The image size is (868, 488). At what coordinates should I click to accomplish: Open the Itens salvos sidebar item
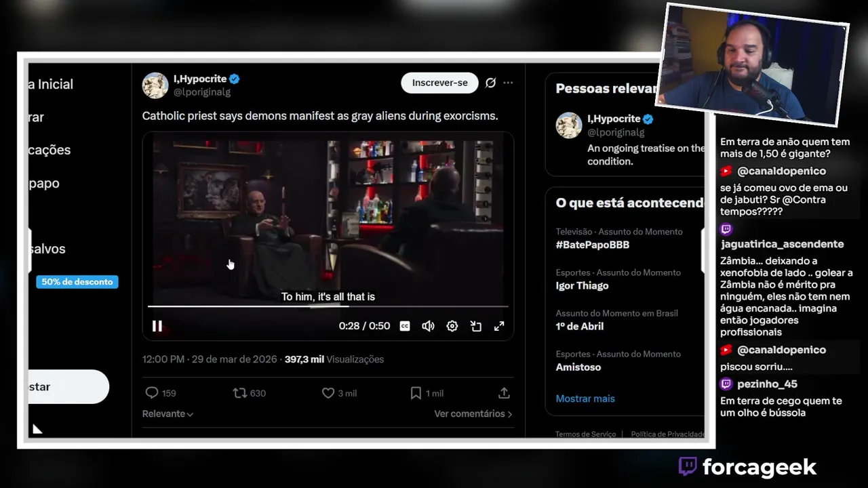tap(47, 249)
